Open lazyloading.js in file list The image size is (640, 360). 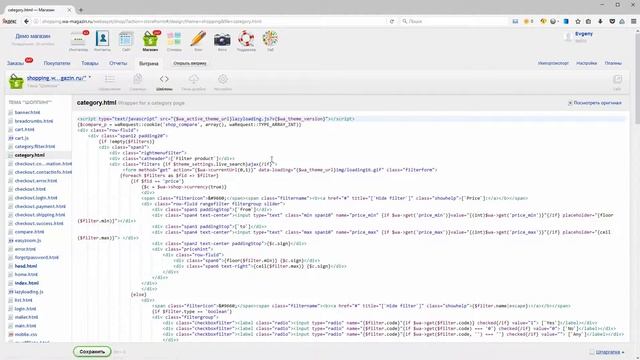click(x=29, y=291)
